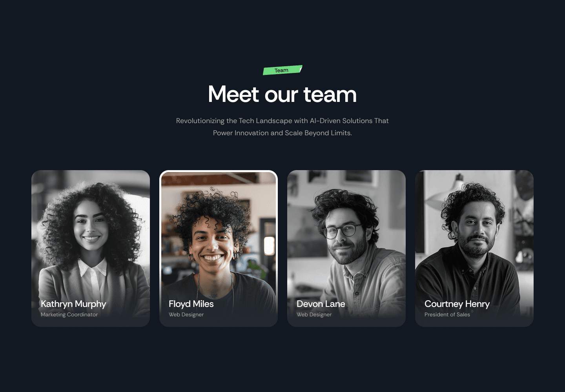This screenshot has width=565, height=392.
Task: Click Web Designer under Floyd Miles
Action: tap(186, 314)
